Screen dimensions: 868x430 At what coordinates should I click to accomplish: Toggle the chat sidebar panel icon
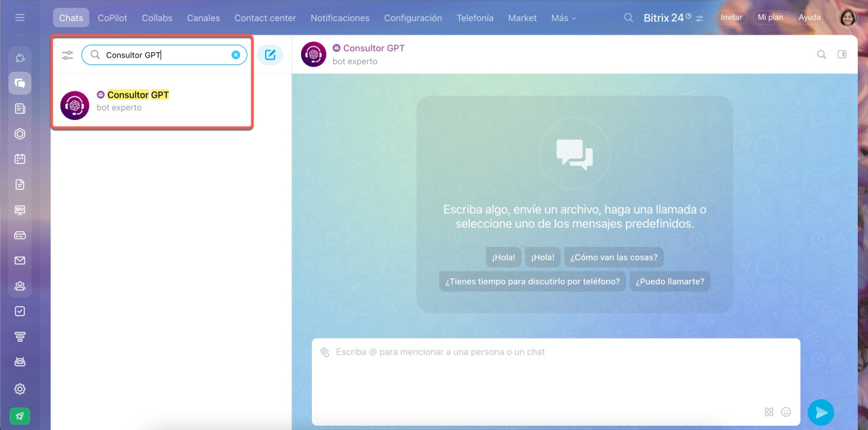(842, 54)
